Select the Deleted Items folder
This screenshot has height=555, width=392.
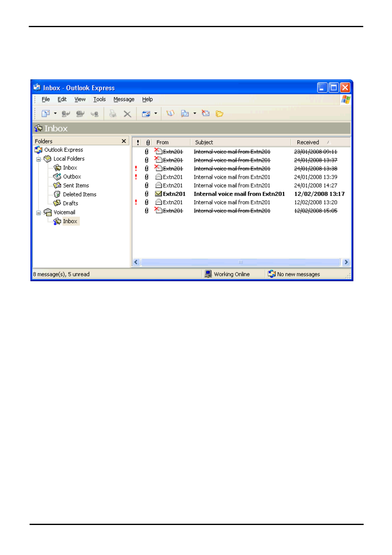80,194
